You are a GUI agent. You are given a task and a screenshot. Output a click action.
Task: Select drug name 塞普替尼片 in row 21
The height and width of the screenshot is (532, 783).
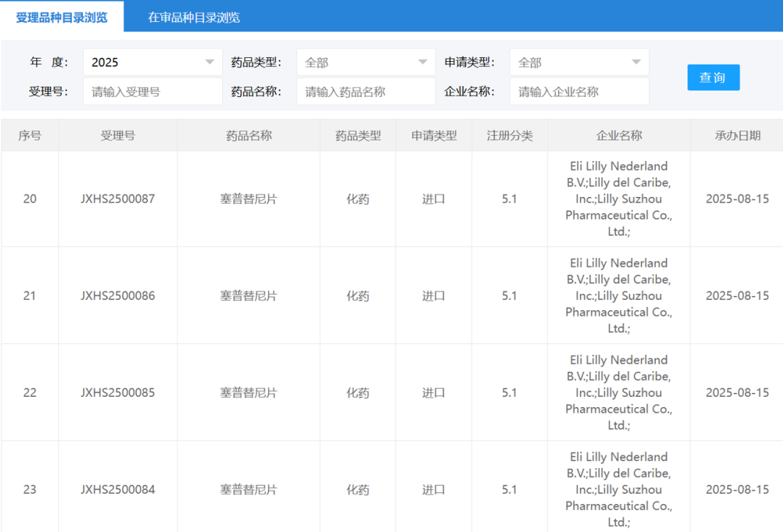248,295
